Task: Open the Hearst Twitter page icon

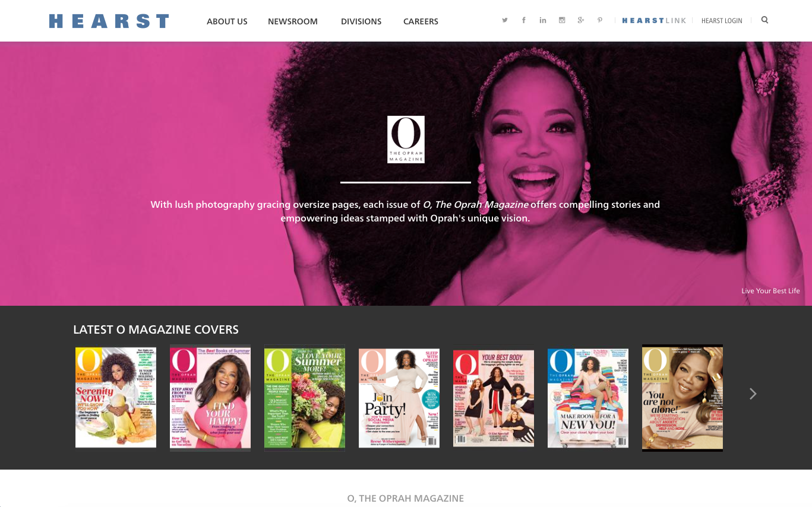Action: (x=505, y=20)
